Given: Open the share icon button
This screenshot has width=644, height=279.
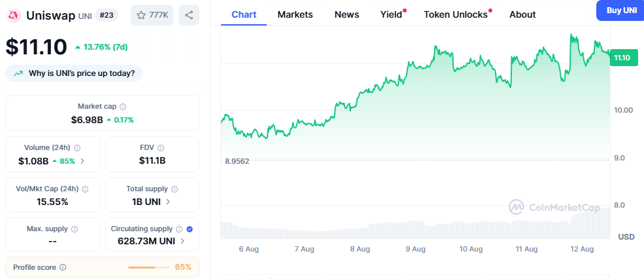Looking at the screenshot, I should click(188, 14).
